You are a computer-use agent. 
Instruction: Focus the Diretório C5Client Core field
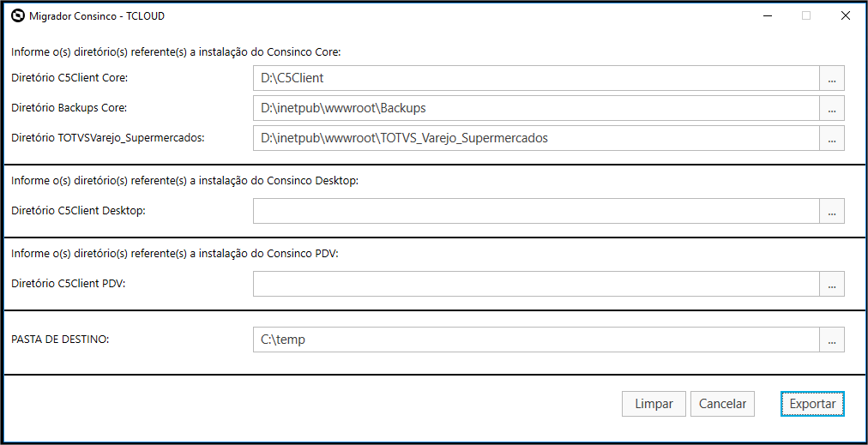536,78
